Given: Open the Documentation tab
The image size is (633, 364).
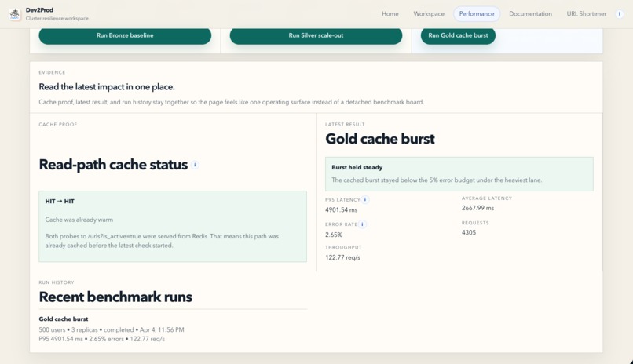Looking at the screenshot, I should click(530, 13).
